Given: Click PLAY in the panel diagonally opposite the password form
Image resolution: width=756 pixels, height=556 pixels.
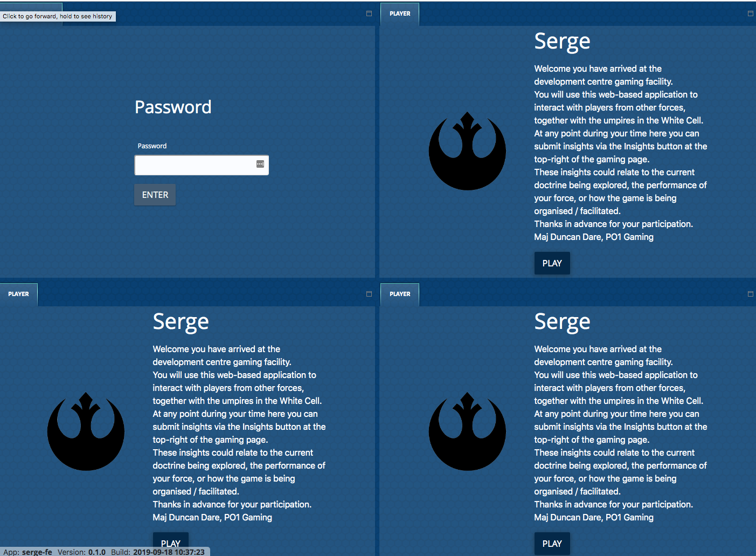Looking at the screenshot, I should 552,544.
